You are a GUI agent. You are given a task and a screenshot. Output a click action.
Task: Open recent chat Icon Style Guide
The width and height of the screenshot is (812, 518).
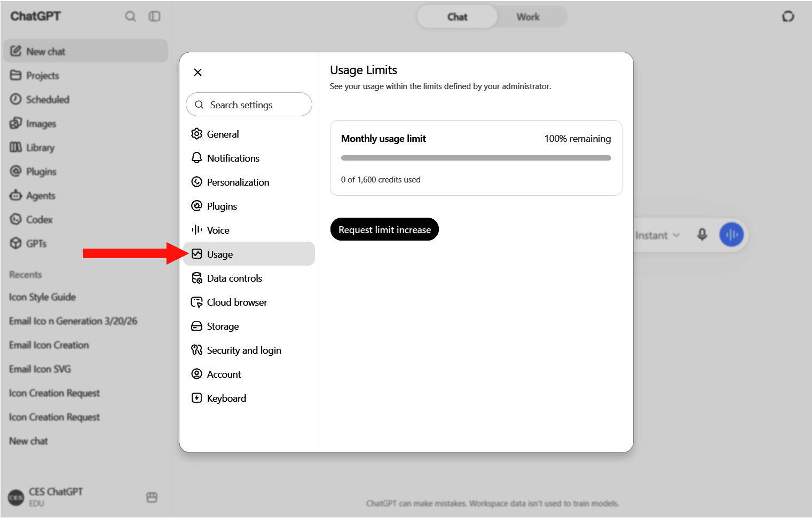point(42,297)
